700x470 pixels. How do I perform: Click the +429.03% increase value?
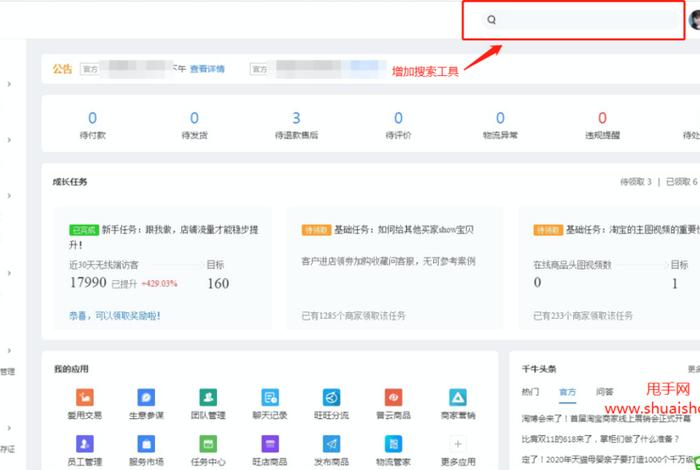click(x=159, y=283)
